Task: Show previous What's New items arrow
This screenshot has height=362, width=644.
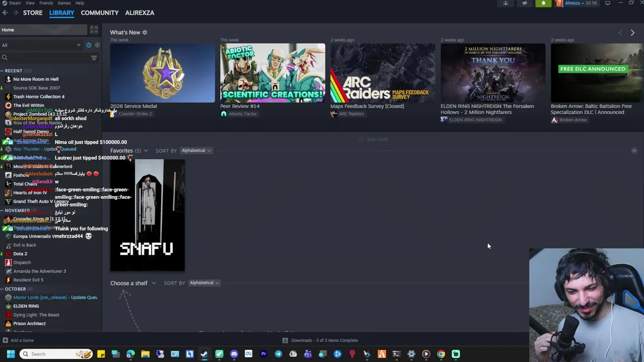Action: pos(620,33)
